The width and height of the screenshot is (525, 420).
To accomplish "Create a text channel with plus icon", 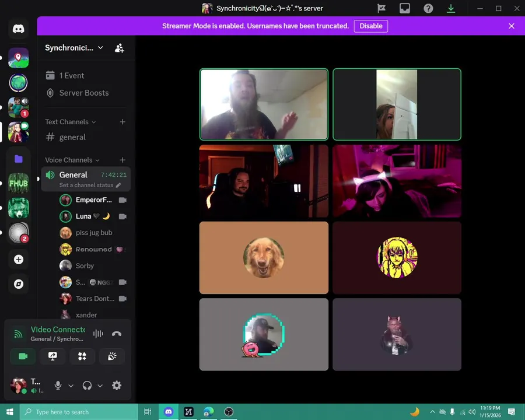I will coord(123,122).
